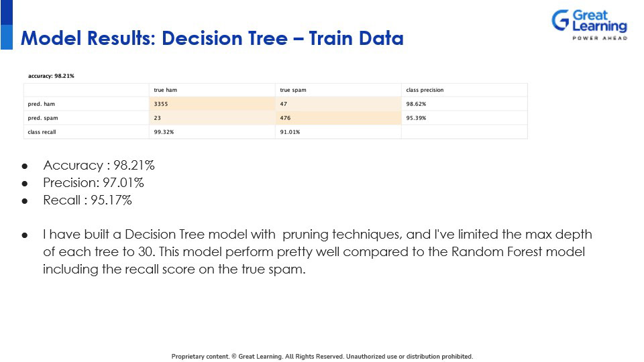Click the blue accent bar beside title
Screen dimensions: 644x362
(6, 25)
